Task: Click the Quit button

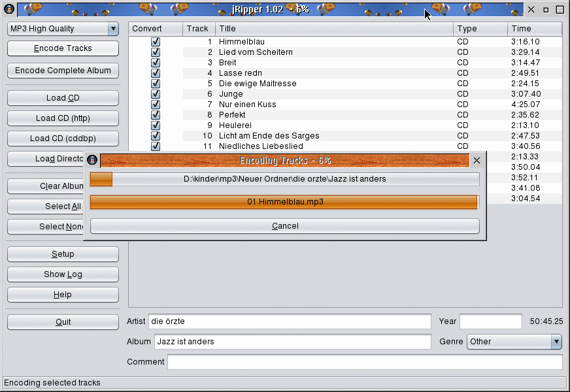Action: pyautogui.click(x=63, y=322)
